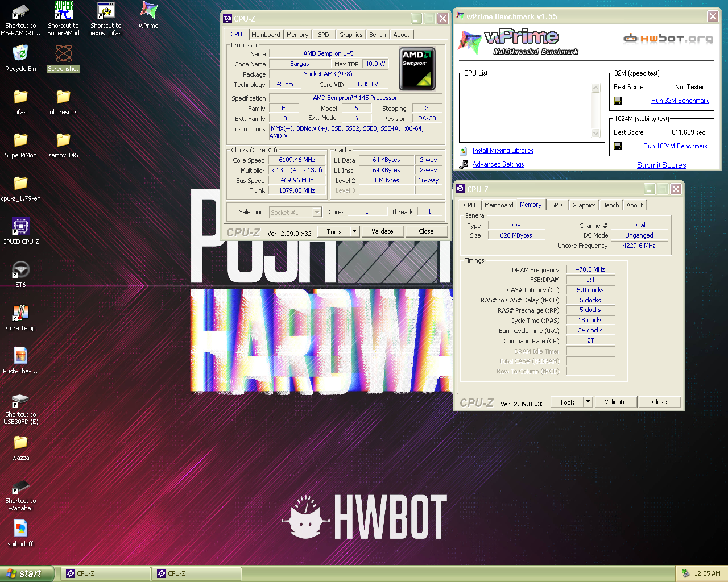Click Close in the Memory tab window

pos(659,402)
